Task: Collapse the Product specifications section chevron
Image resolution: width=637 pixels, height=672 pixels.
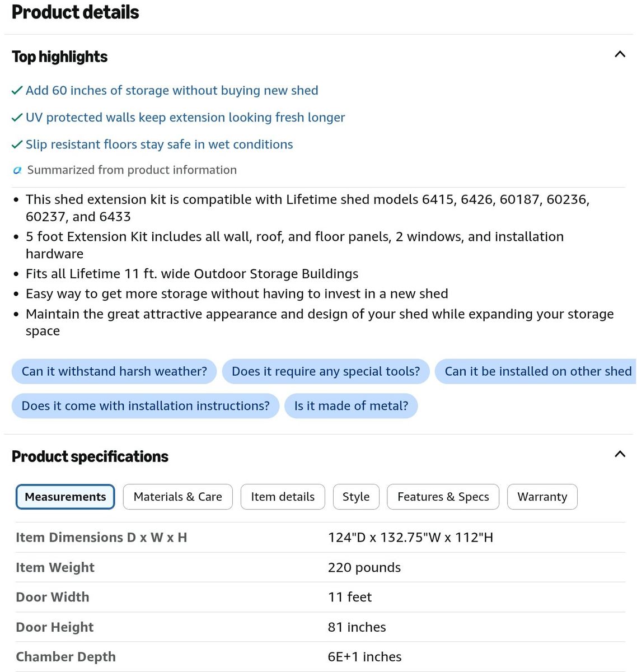Action: click(x=620, y=454)
